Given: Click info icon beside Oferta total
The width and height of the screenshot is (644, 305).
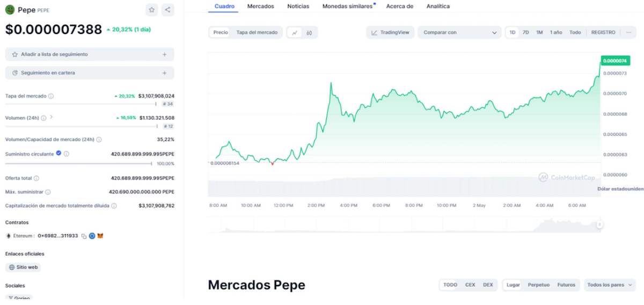Looking at the screenshot, I should click(36, 178).
